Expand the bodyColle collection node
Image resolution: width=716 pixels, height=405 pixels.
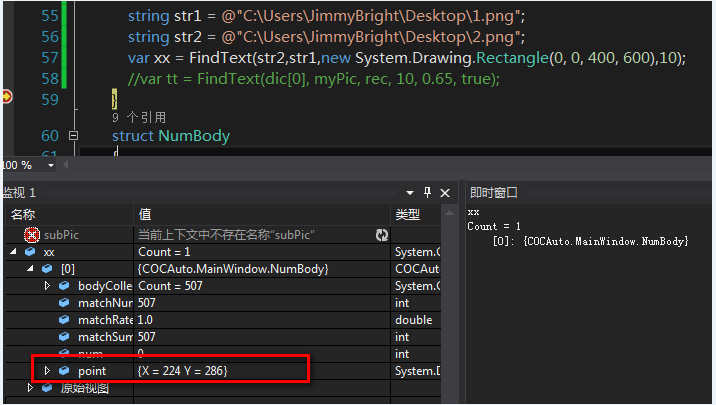[47, 286]
